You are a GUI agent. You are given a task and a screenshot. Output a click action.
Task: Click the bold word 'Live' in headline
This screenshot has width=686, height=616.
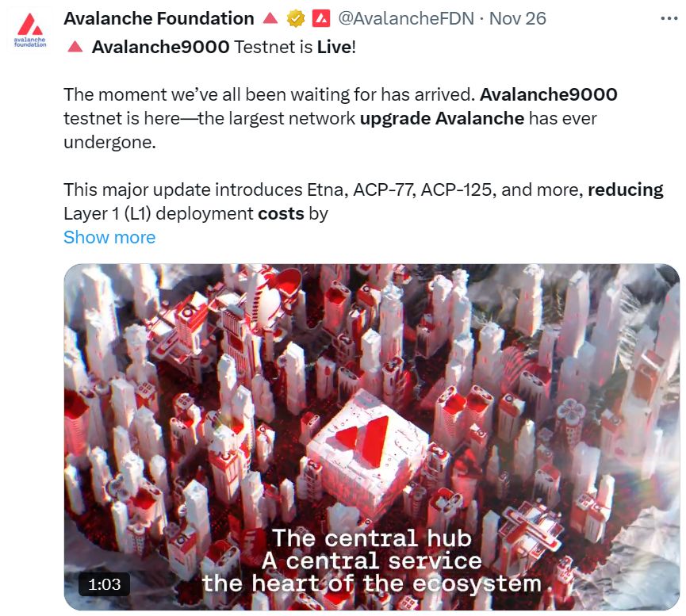[x=334, y=47]
